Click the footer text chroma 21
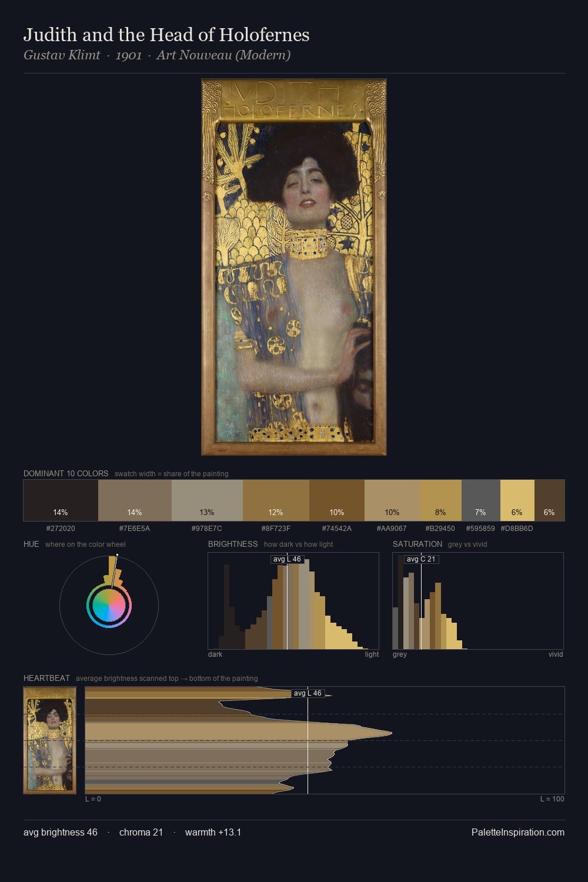Viewport: 588px width, 882px height. [x=141, y=833]
